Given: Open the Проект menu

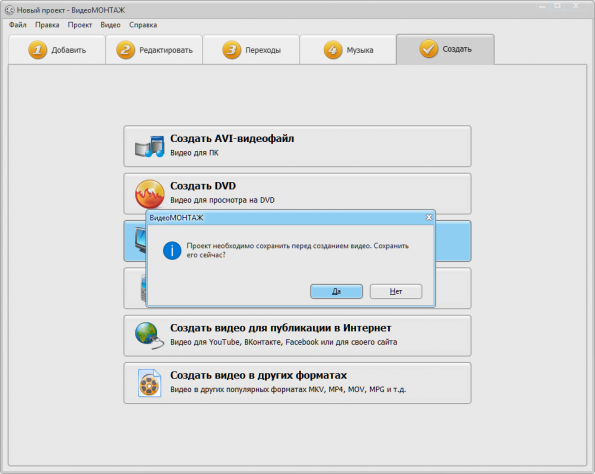Looking at the screenshot, I should coord(80,25).
